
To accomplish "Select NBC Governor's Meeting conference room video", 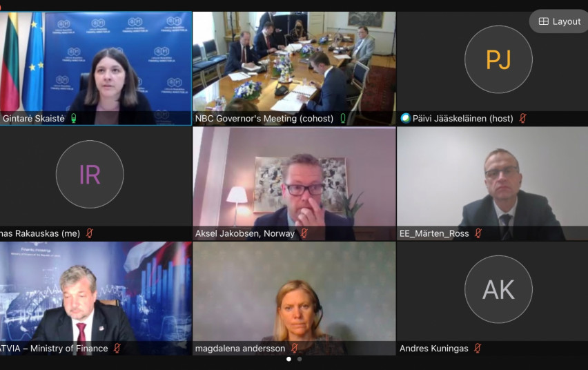I will pos(295,68).
